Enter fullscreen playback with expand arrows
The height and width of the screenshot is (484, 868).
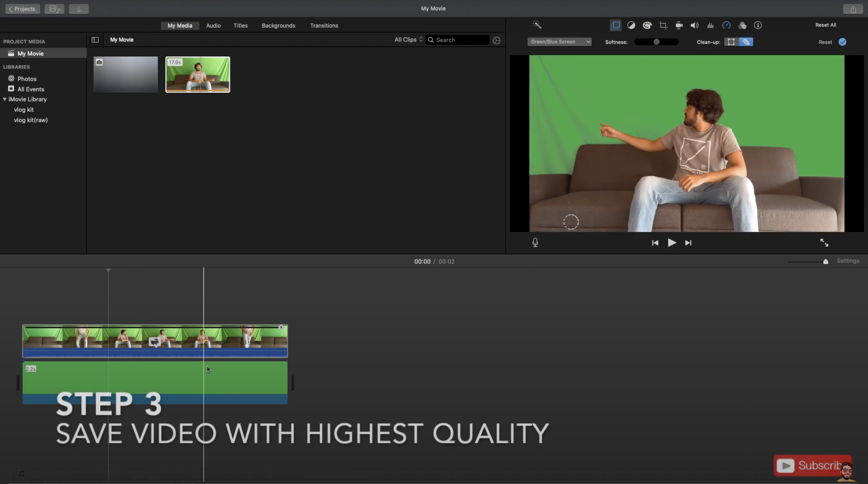824,242
